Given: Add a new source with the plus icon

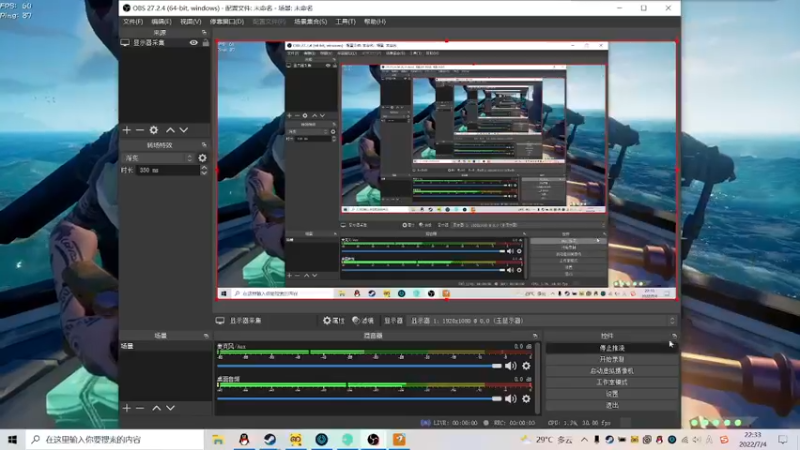Looking at the screenshot, I should coord(127,130).
